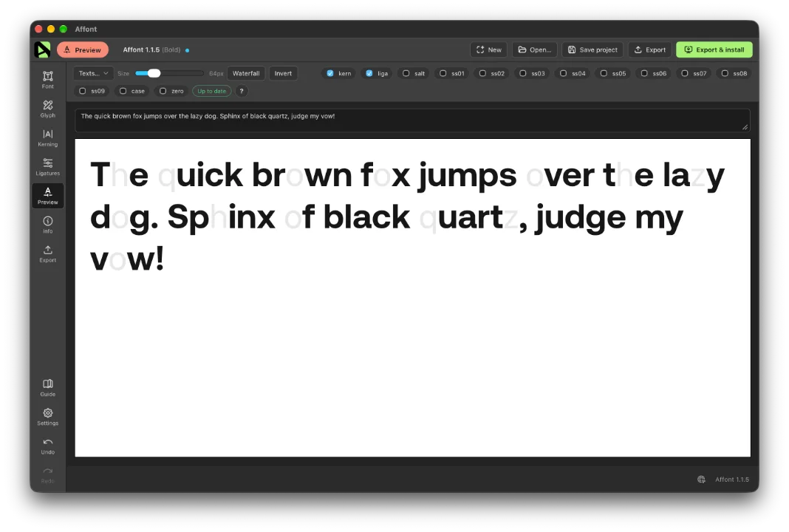Click the Preview pill in header
The image size is (789, 532).
pos(83,50)
